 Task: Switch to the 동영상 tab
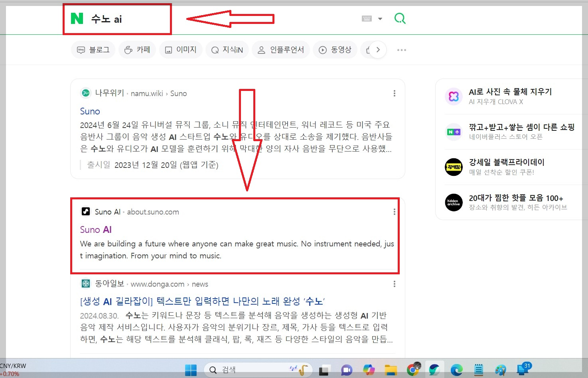[x=335, y=50]
